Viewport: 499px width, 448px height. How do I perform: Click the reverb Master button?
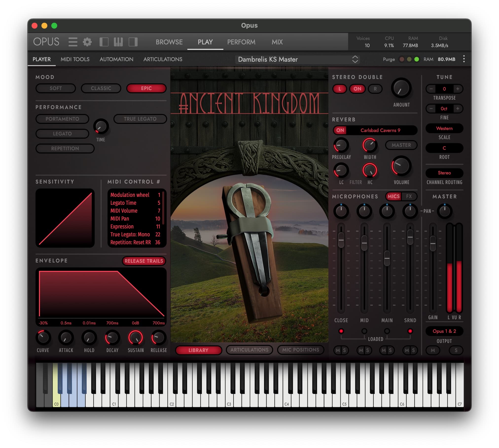[x=401, y=145]
